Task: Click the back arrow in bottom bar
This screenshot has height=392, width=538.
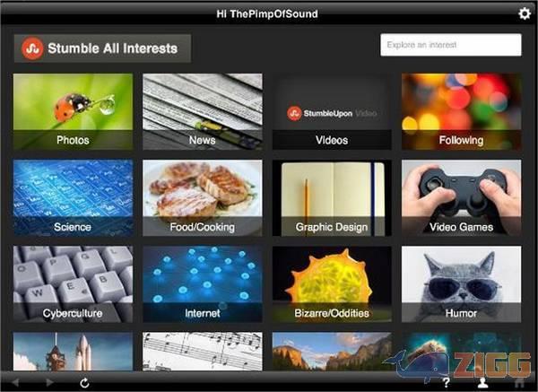Action: (15, 382)
